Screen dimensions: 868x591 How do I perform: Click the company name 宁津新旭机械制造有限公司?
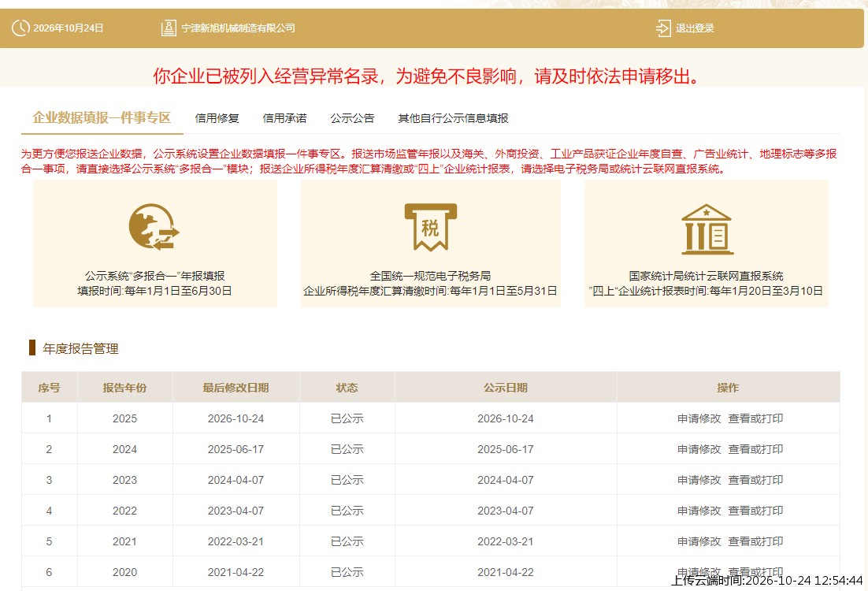pos(238,28)
